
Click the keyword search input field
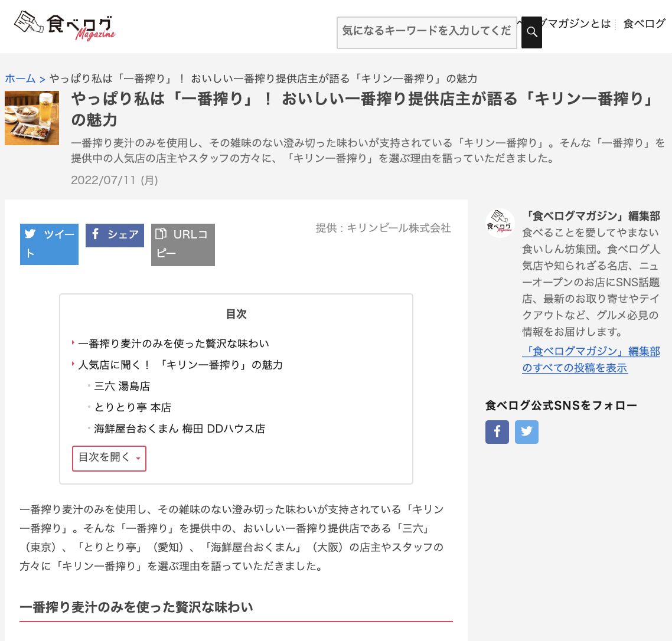pos(426,32)
